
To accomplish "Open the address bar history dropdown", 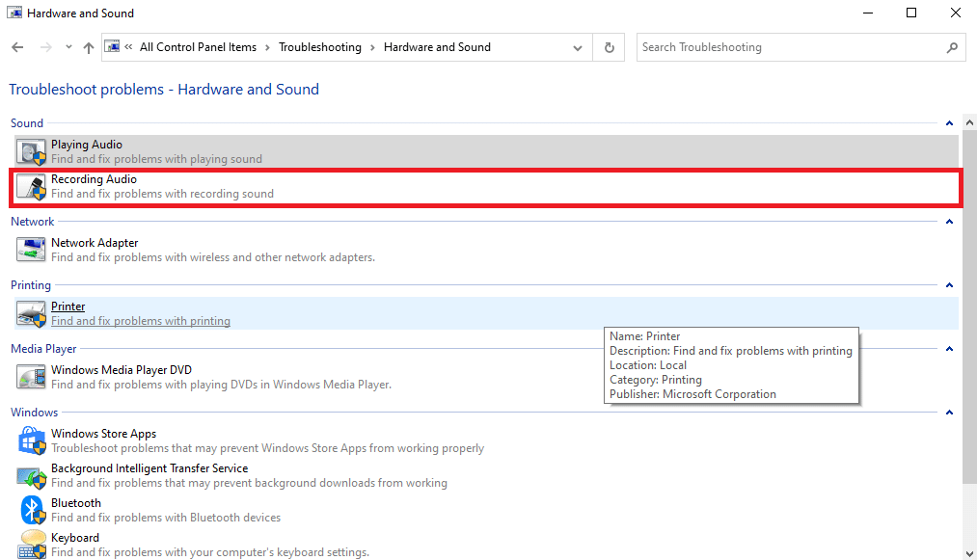I will tap(578, 47).
